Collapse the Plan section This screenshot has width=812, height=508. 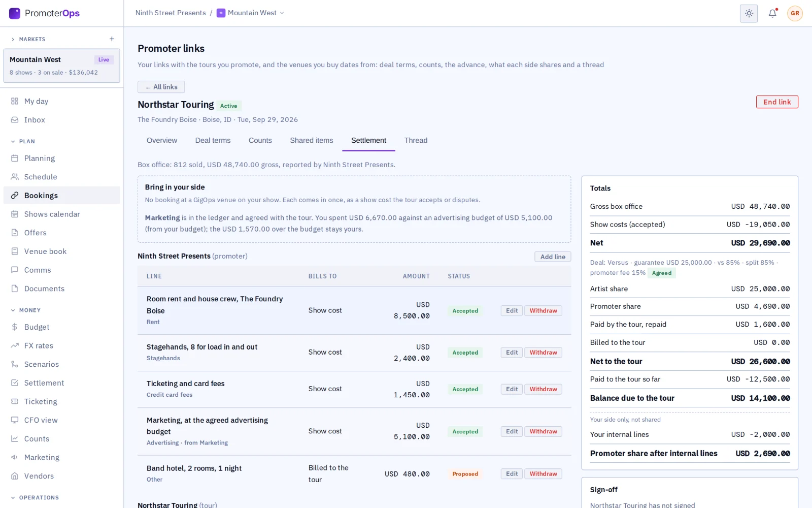point(23,141)
